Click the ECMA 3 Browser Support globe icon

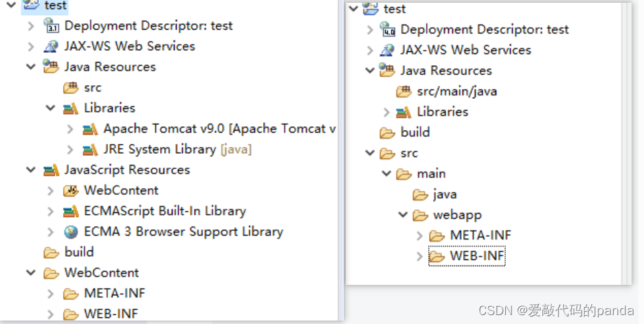(x=71, y=232)
